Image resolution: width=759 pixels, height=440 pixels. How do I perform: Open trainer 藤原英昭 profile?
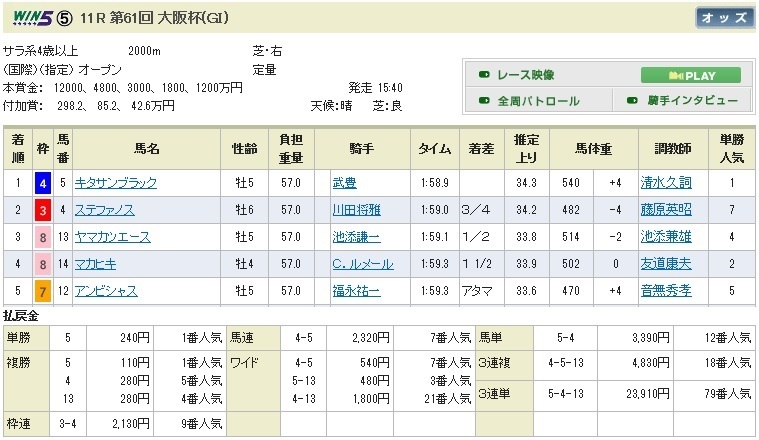click(x=666, y=210)
